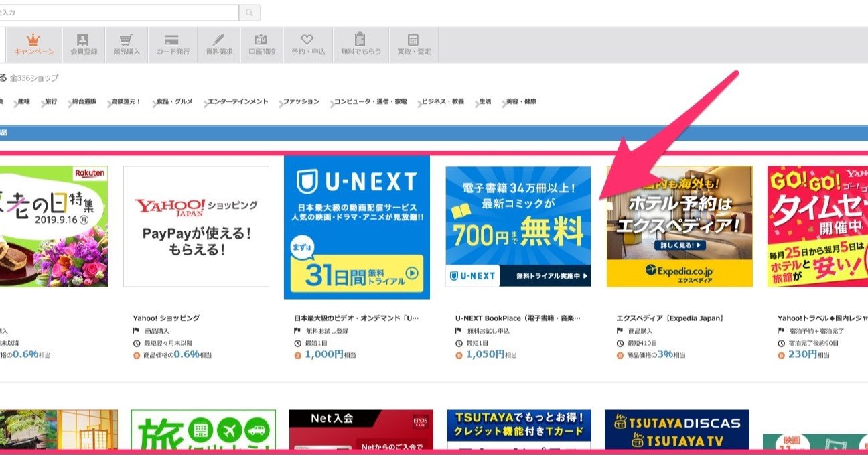Select the エンターテインメント category link
The height and width of the screenshot is (455, 868).
pos(238,102)
